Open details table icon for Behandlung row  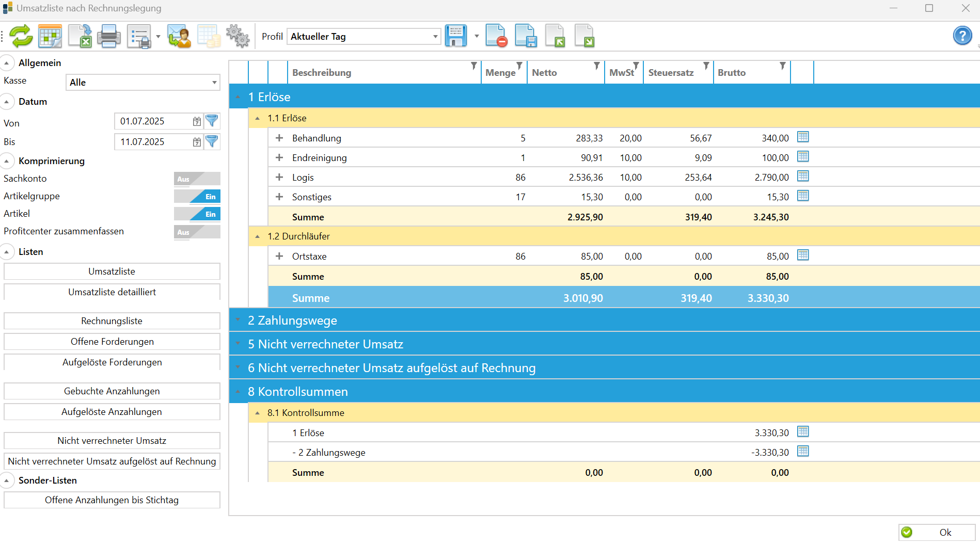coord(803,137)
